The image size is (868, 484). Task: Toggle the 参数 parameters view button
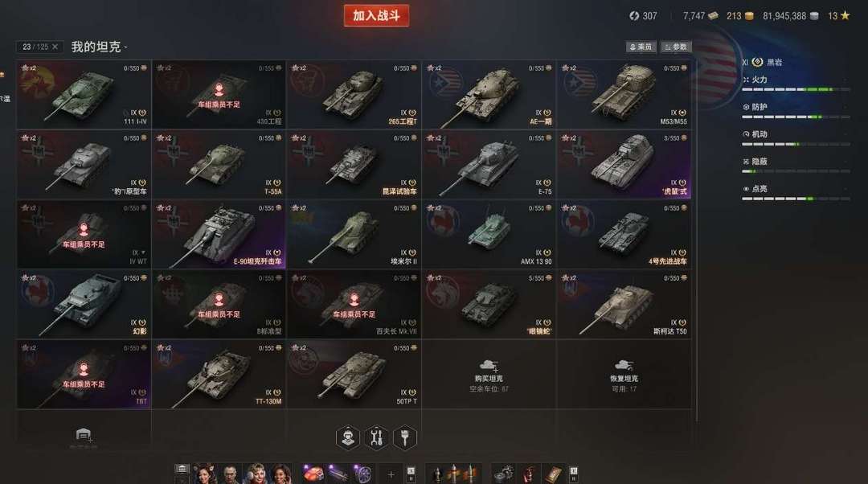(x=676, y=47)
